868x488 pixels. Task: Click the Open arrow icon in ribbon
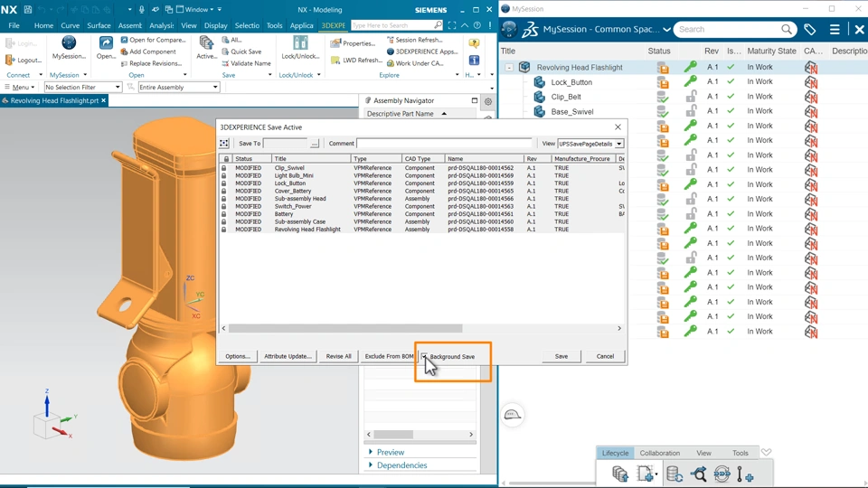click(x=106, y=43)
